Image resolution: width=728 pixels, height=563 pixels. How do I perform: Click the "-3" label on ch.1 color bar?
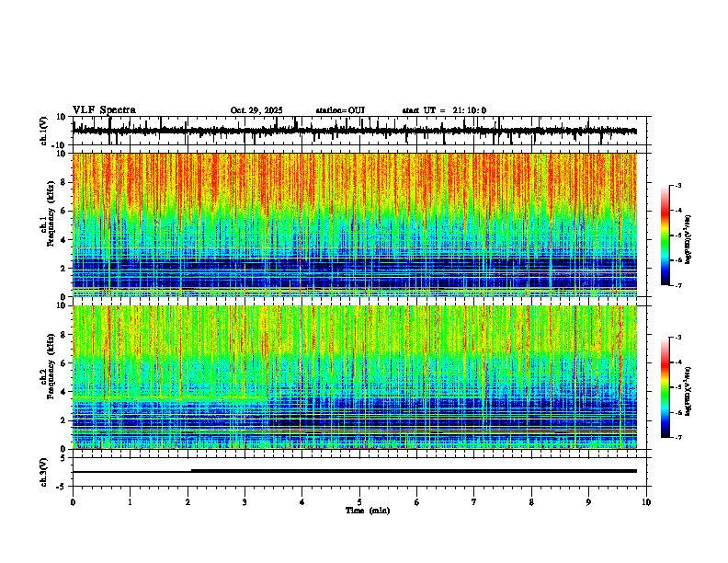tap(678, 185)
